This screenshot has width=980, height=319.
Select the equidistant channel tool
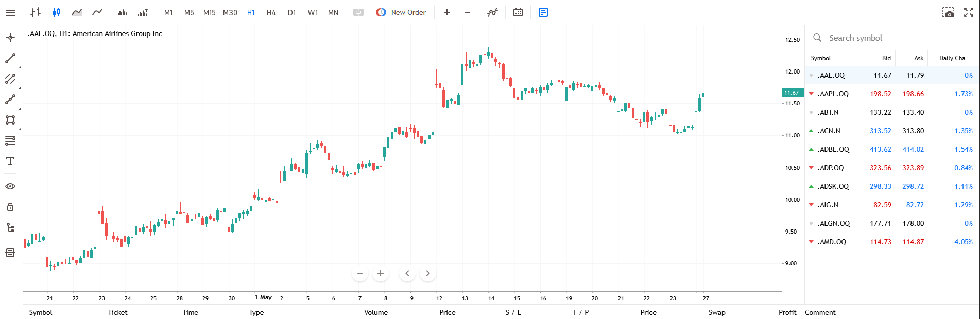click(10, 79)
